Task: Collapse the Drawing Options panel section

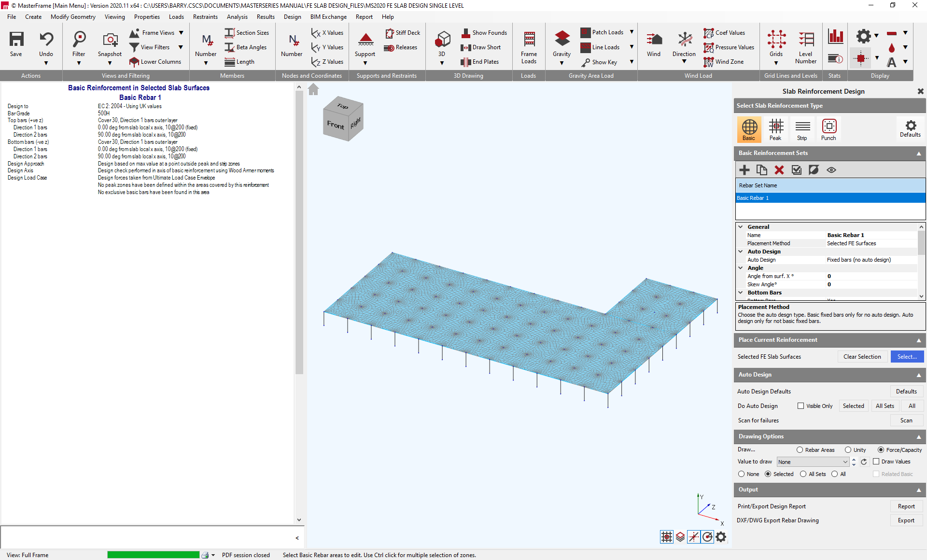Action: click(x=918, y=437)
